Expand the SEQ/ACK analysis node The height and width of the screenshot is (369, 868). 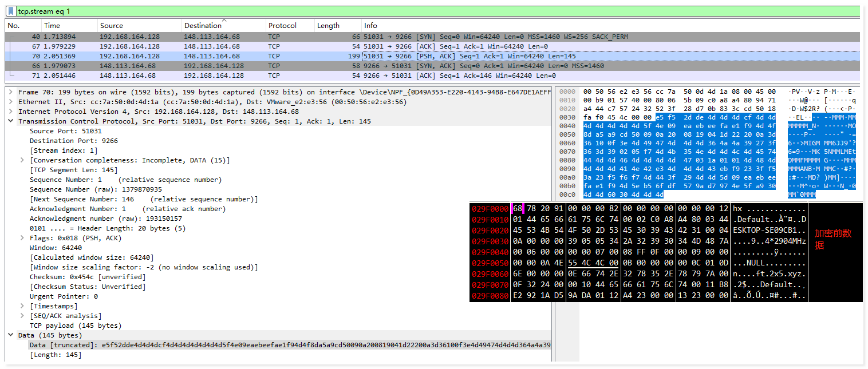tap(22, 316)
